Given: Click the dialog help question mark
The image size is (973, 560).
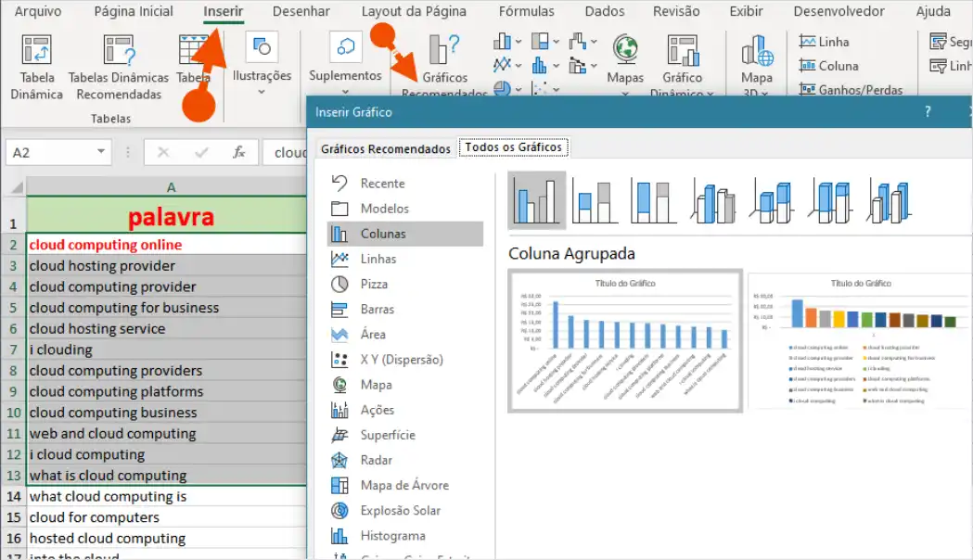Looking at the screenshot, I should [927, 110].
